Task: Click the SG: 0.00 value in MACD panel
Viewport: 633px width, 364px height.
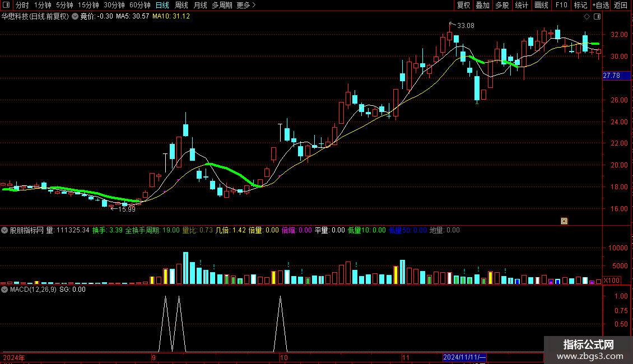Action: (73, 290)
